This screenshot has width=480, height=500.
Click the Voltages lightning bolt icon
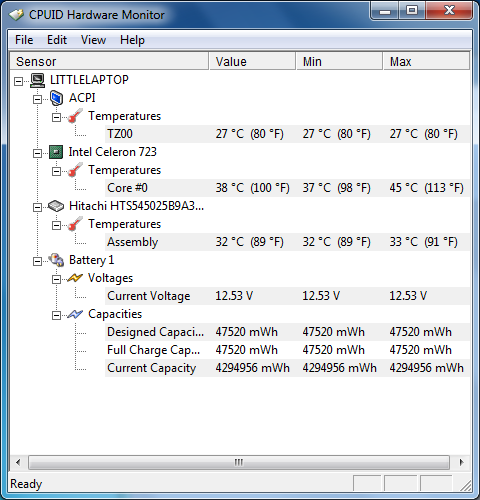click(x=75, y=278)
